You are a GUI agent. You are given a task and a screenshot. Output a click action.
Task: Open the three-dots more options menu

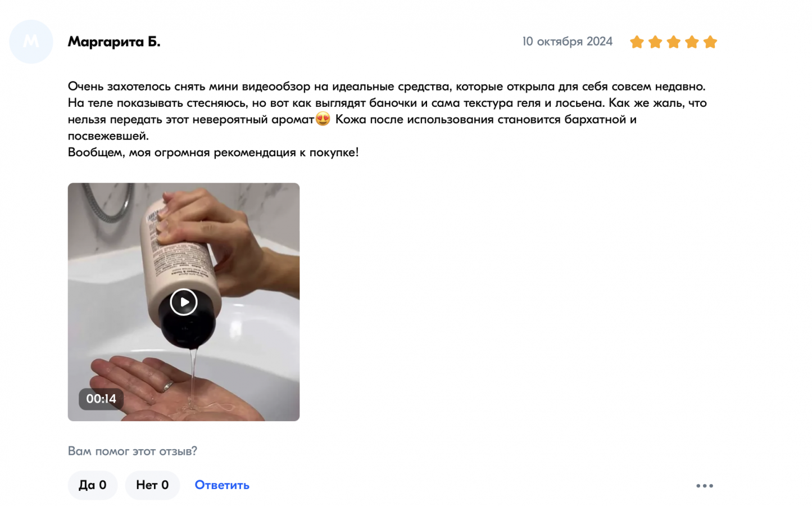(x=705, y=486)
